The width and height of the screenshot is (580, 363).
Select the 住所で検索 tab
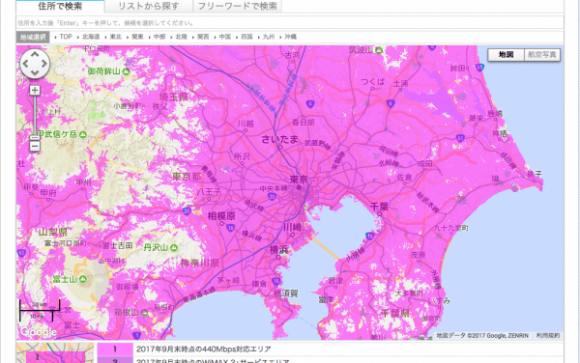(60, 6)
